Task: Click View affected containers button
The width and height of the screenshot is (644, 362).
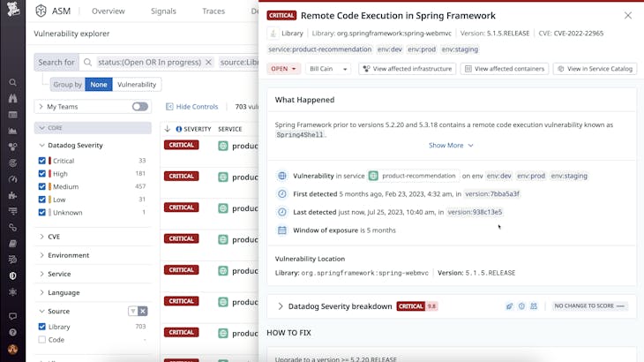Action: (x=505, y=69)
